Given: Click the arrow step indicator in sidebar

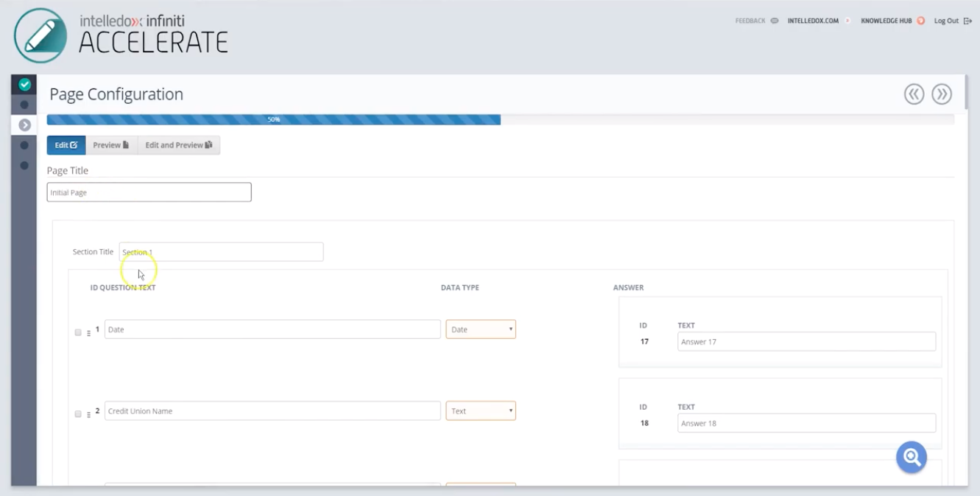Looking at the screenshot, I should (24, 125).
